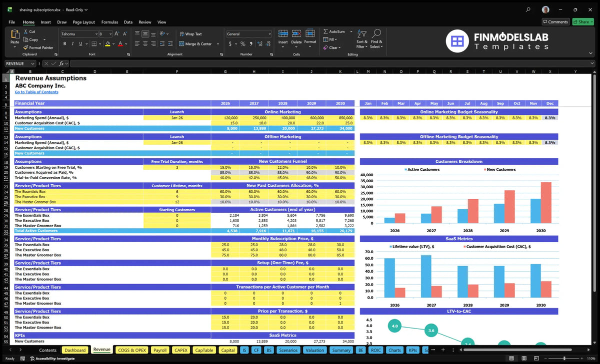Open the Formulas ribbon tab

(109, 22)
